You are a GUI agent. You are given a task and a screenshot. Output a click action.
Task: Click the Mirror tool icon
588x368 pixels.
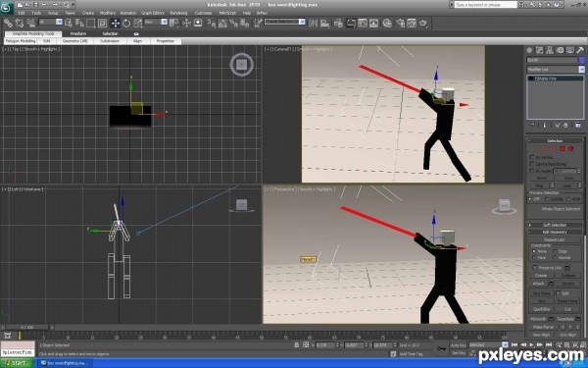(x=313, y=24)
